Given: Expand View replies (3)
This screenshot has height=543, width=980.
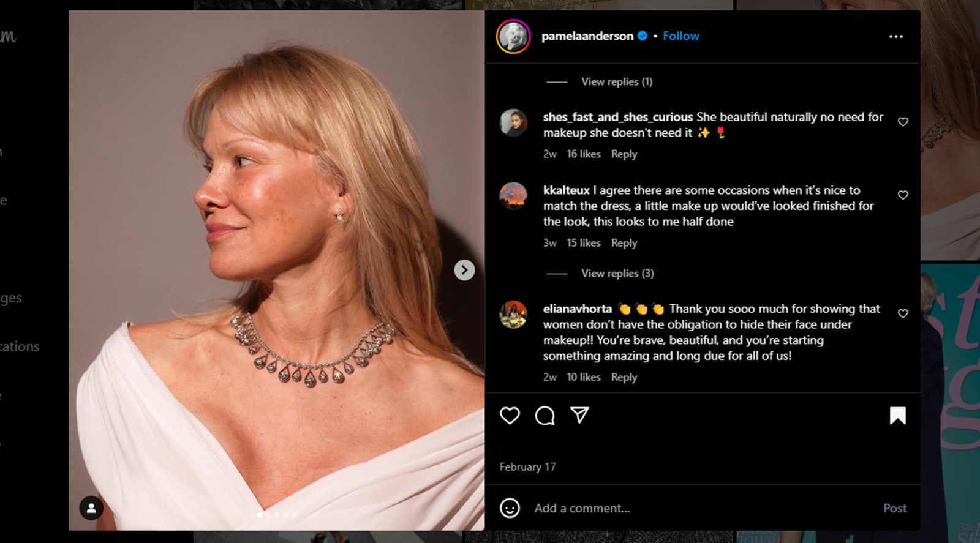Looking at the screenshot, I should point(617,274).
